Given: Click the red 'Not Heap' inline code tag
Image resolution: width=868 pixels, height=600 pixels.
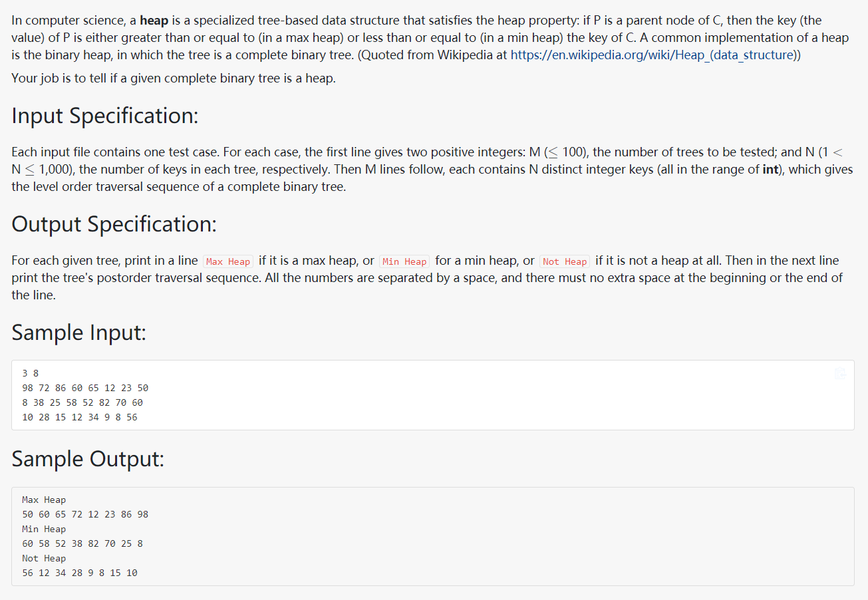Looking at the screenshot, I should [x=565, y=261].
